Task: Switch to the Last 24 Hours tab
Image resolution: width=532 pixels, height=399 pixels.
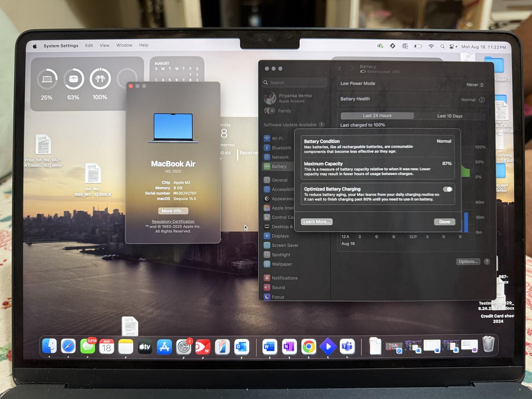Action: click(x=377, y=116)
